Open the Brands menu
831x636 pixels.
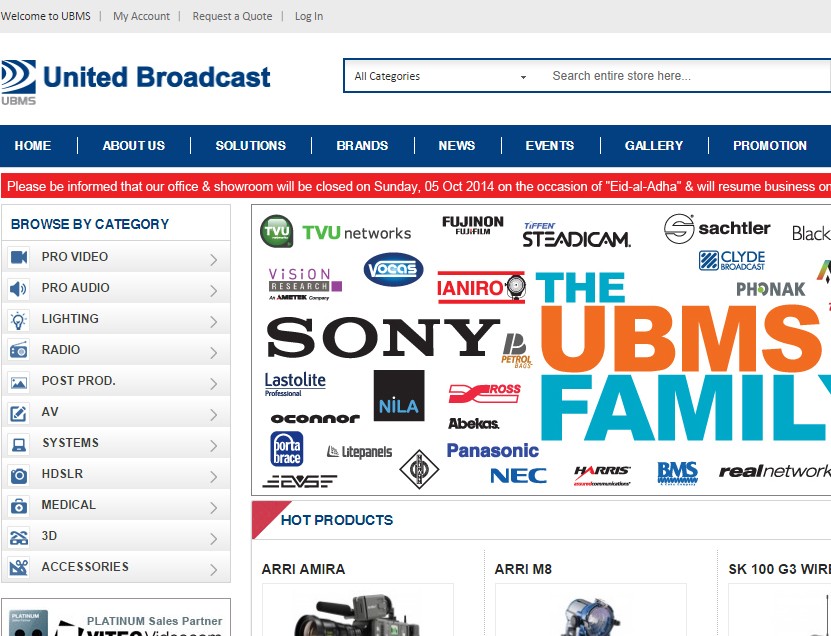point(361,145)
